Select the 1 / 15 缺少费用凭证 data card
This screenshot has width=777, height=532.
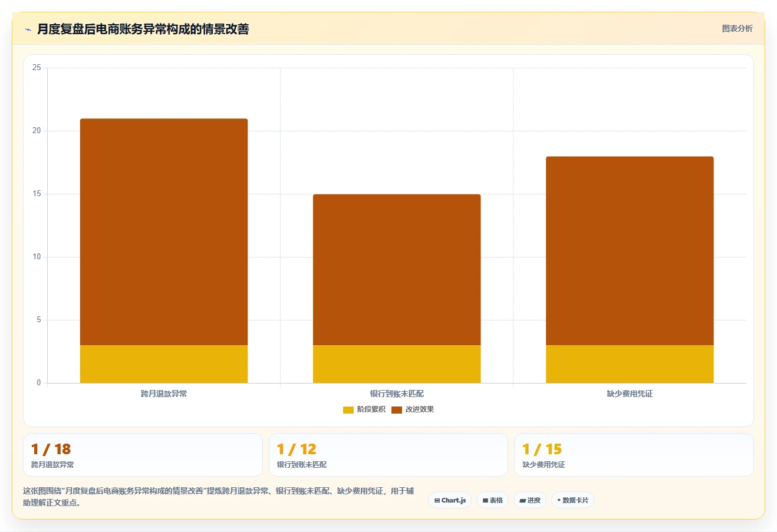click(634, 455)
